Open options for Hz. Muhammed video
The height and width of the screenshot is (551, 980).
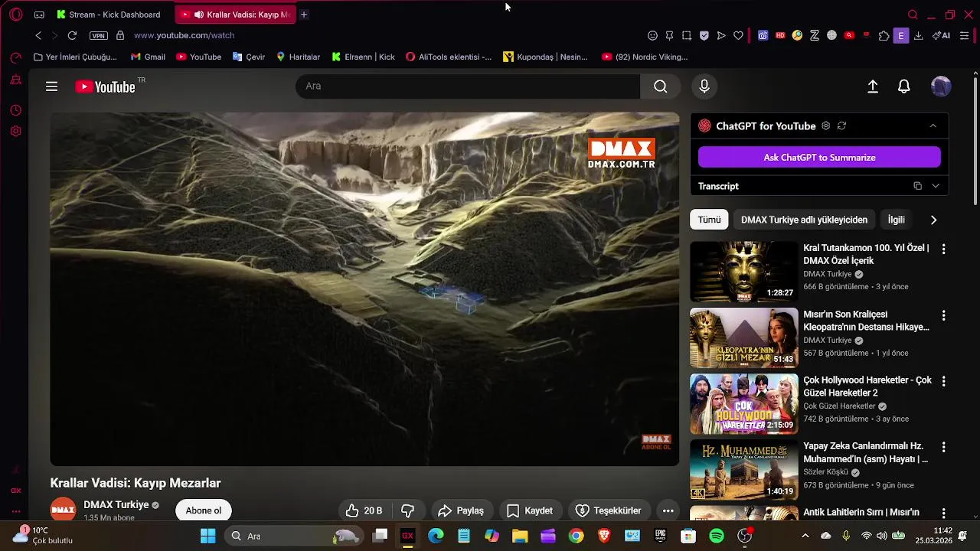click(x=943, y=447)
